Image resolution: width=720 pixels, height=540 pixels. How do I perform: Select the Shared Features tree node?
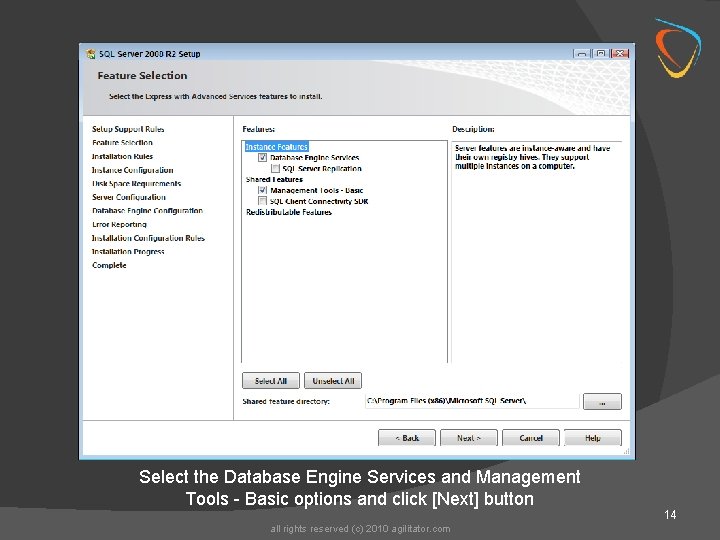[274, 180]
